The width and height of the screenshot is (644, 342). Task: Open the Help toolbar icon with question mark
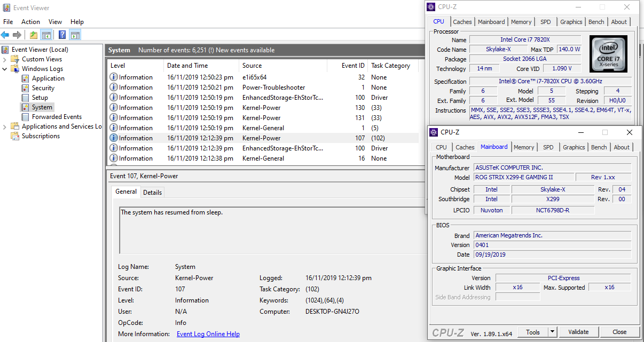(x=62, y=35)
